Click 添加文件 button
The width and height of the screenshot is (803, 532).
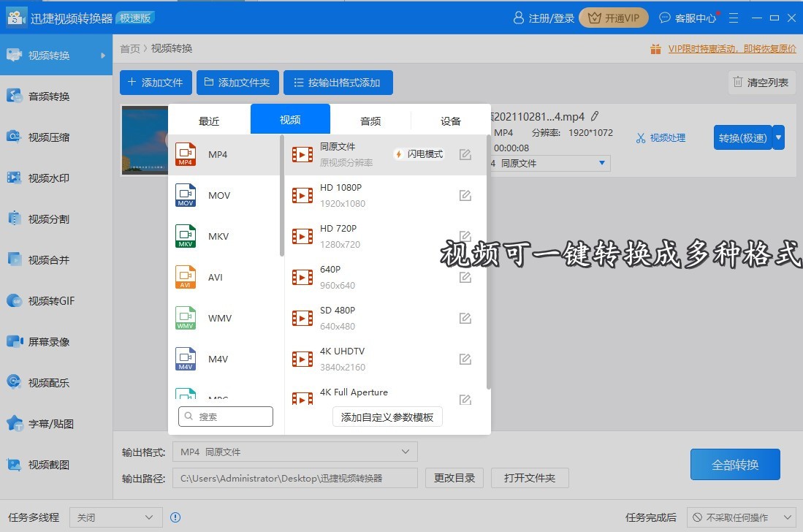[x=156, y=83]
